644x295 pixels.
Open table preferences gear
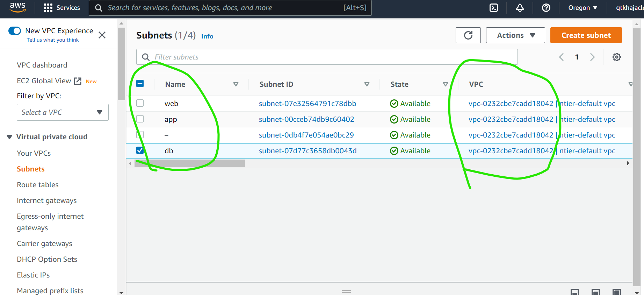[x=617, y=57]
